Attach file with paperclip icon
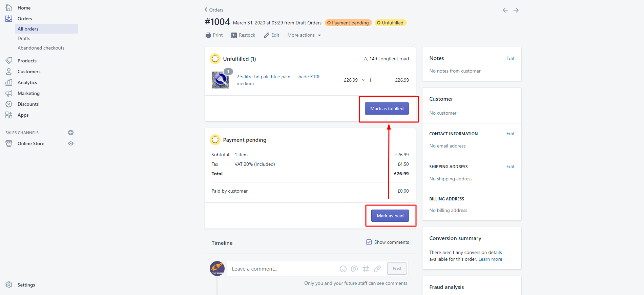The image size is (644, 295). point(377,269)
